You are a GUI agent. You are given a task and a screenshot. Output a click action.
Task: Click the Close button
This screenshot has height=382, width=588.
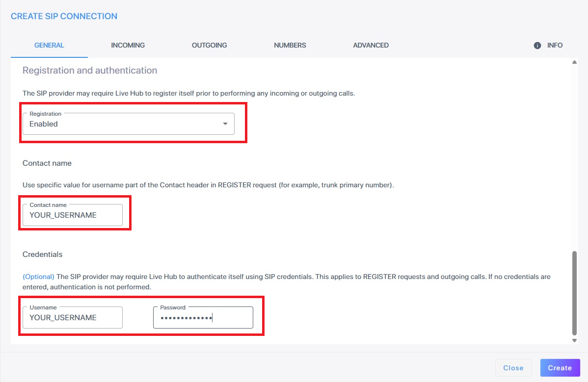click(513, 368)
